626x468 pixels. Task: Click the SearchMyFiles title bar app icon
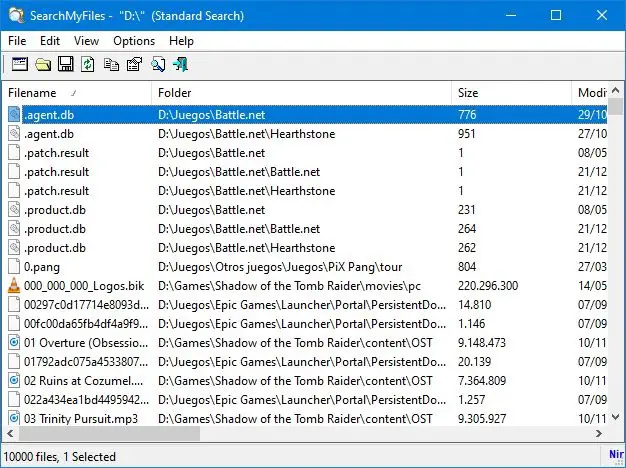(16, 15)
